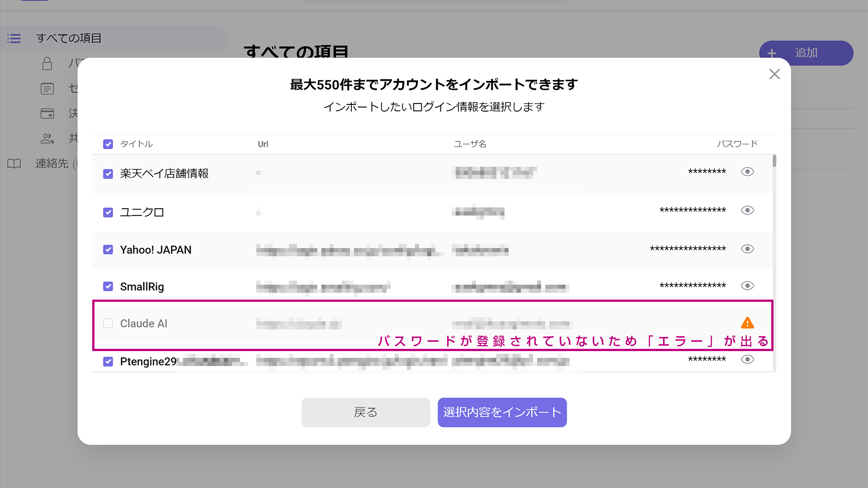Screen dimensions: 868x488
Task: Toggle the select-all checkbox beside タイトル
Action: [x=108, y=144]
